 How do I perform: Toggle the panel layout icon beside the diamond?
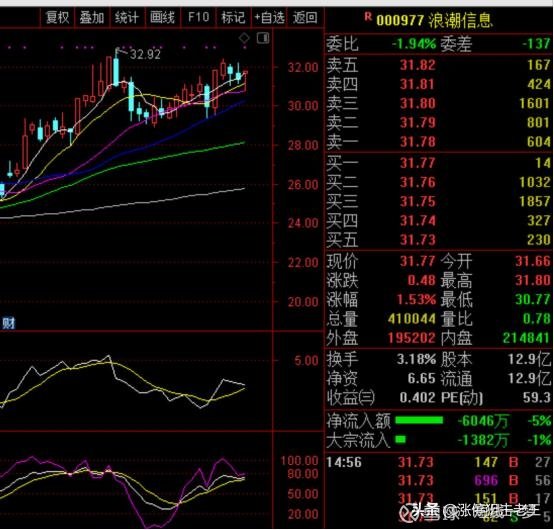coord(263,38)
